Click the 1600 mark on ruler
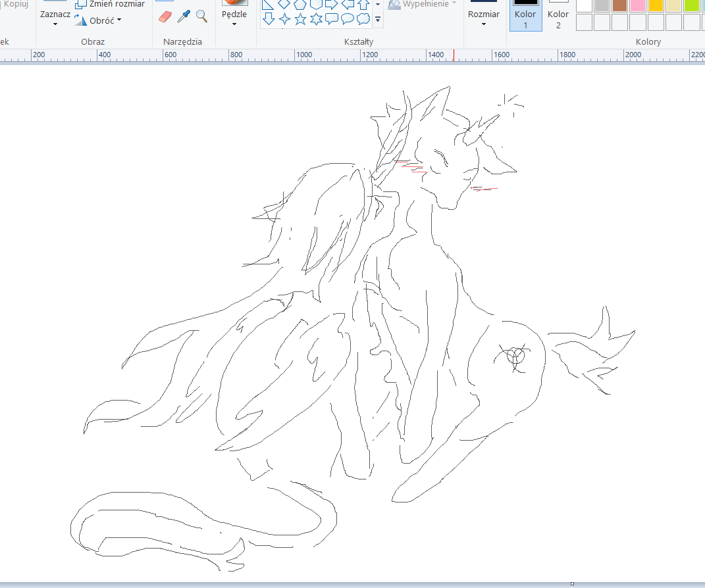 click(x=502, y=55)
